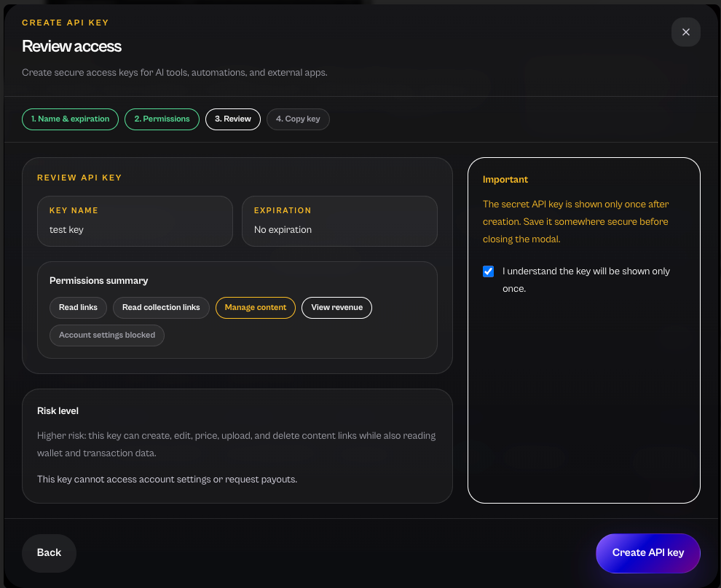Select the 3. Review step
The width and height of the screenshot is (721, 588).
pyautogui.click(x=232, y=119)
